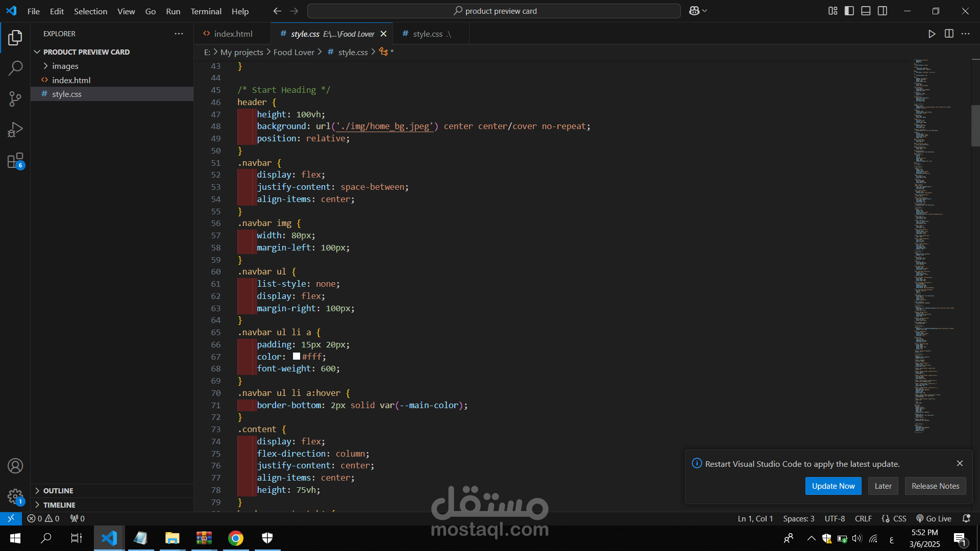This screenshot has width=980, height=551.
Task: Toggle the bottom panel visibility
Action: click(866, 11)
